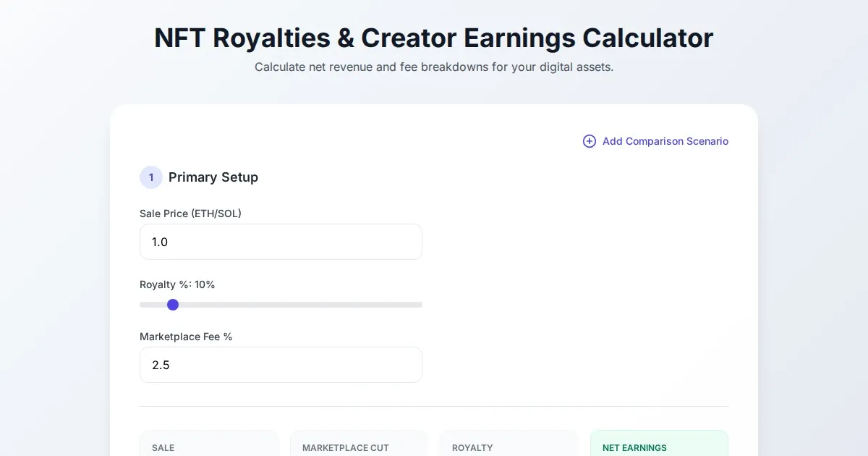Focus the Sale Price input field

coord(281,242)
